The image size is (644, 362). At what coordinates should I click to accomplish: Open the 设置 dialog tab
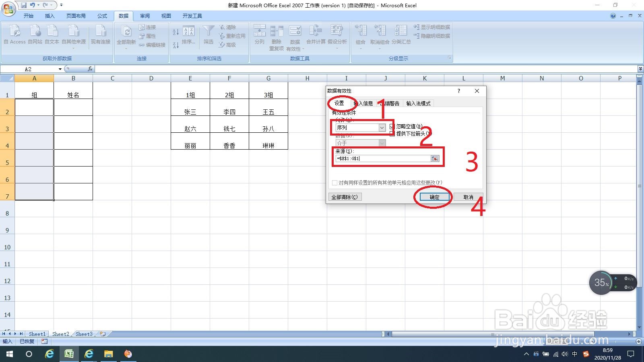(339, 103)
